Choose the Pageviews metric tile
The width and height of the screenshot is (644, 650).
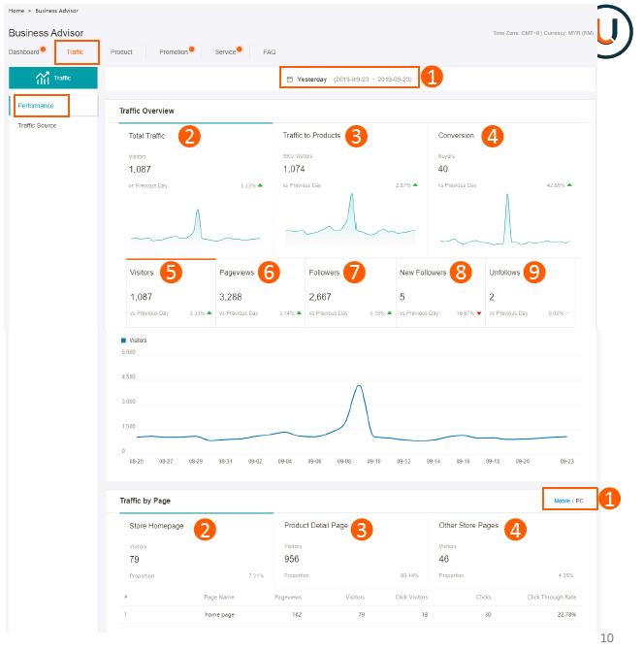click(x=260, y=293)
